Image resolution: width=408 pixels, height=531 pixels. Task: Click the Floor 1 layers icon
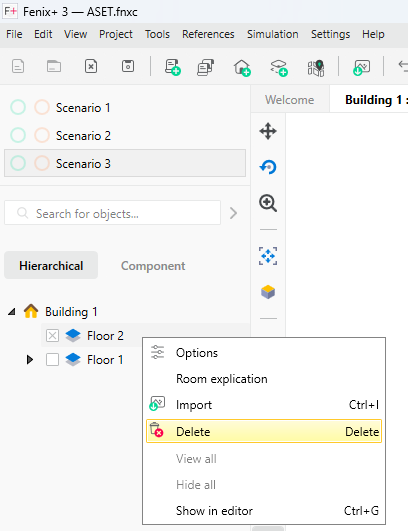click(x=73, y=359)
